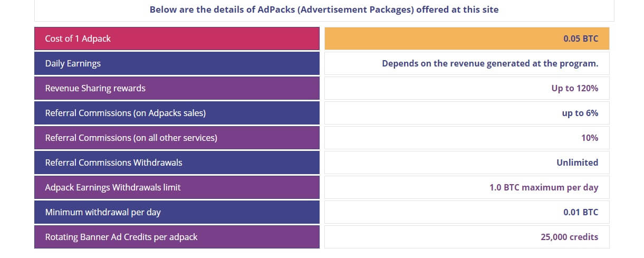Click 'Referral Commissions Withdrawals' row label

(114, 163)
